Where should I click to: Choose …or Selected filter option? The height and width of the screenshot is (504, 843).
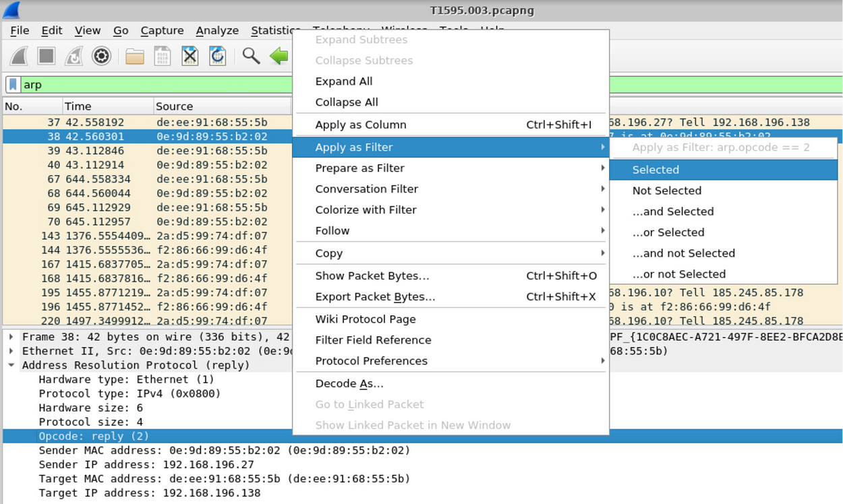coord(723,232)
